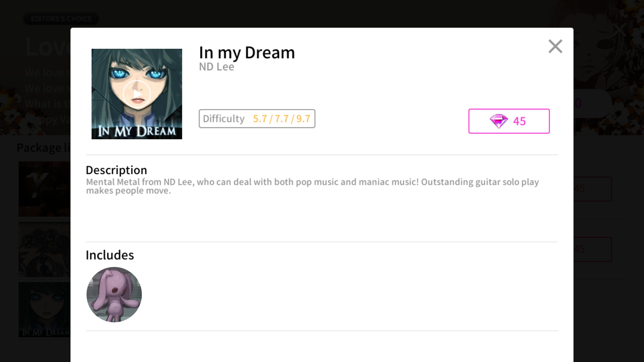Click the Includes heading

coord(110,255)
